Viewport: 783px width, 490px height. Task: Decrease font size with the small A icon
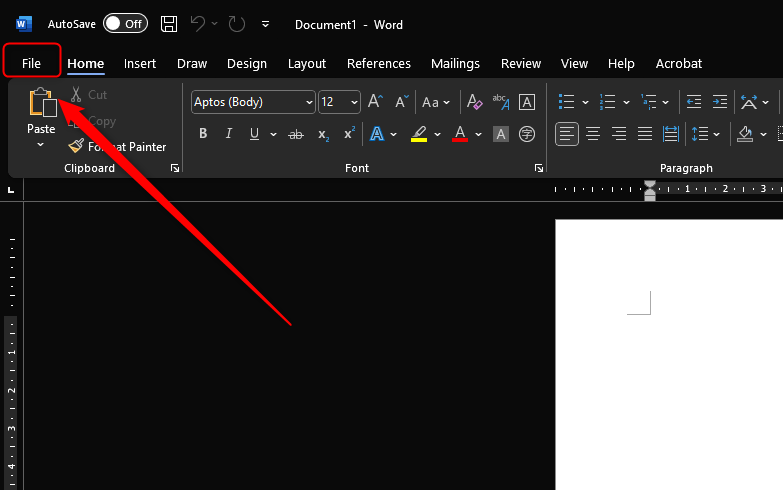click(401, 102)
